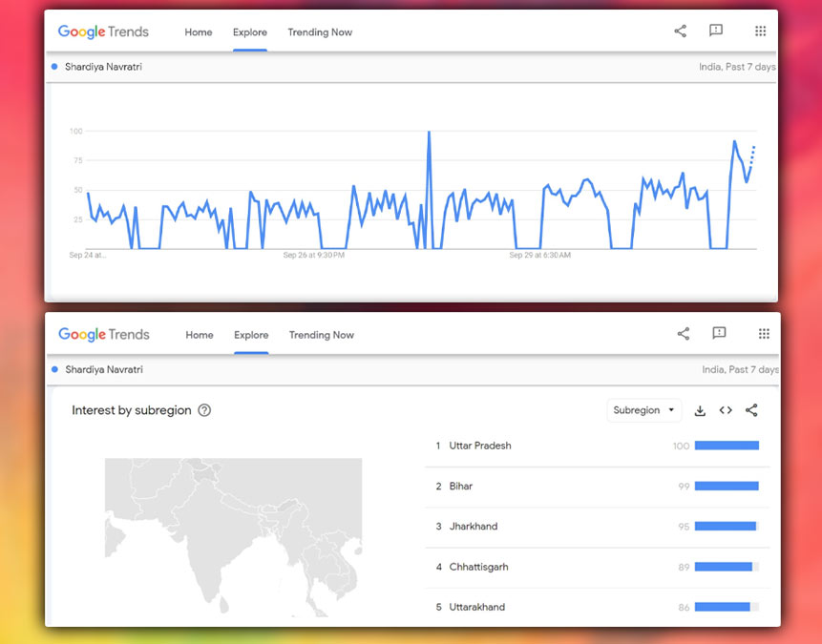This screenshot has width=822, height=644.
Task: Click the share icon in the lower window
Action: tap(683, 334)
